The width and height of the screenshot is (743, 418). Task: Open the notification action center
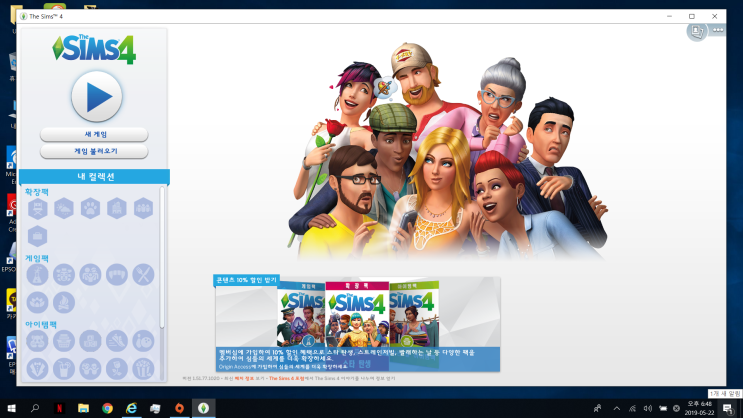coord(728,408)
